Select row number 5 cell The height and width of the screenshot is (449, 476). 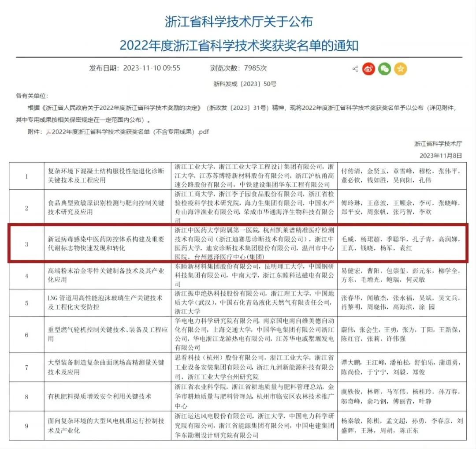pos(27,303)
